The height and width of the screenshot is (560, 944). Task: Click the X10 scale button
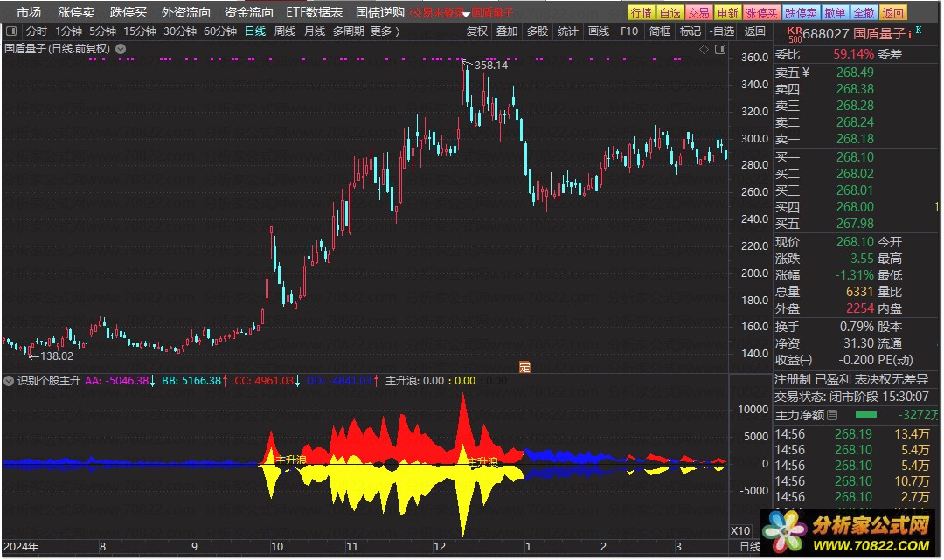pos(740,531)
